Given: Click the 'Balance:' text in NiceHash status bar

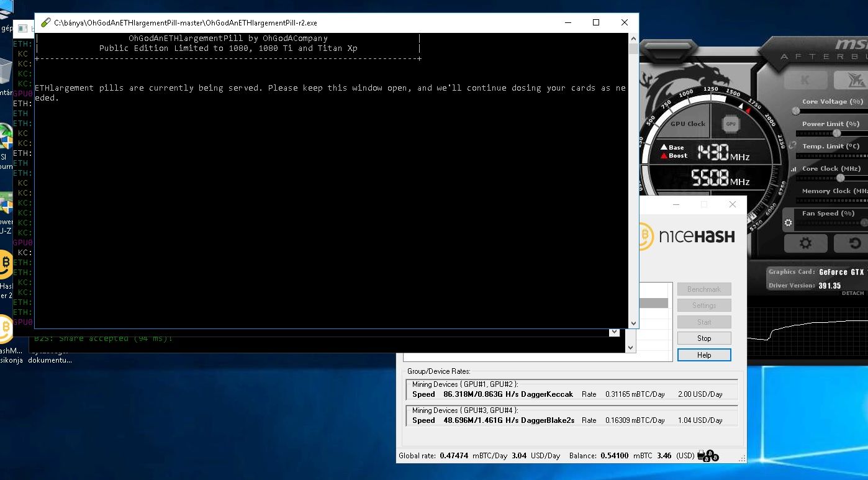Looking at the screenshot, I should pos(583,456).
